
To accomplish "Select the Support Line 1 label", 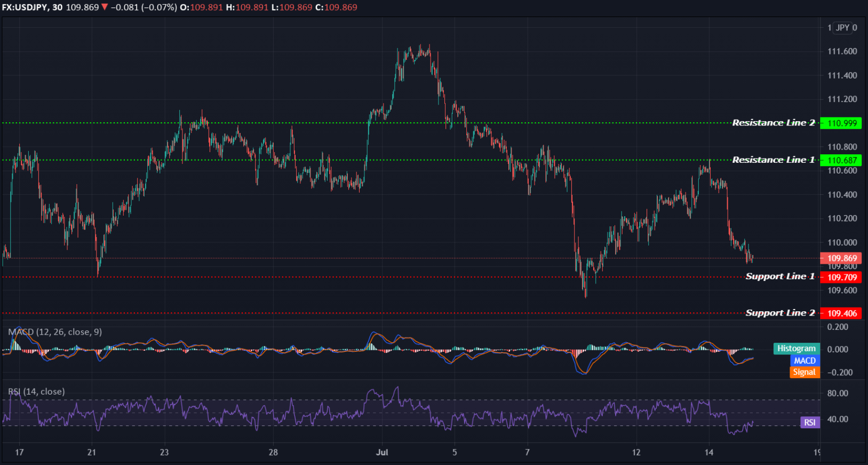I will (780, 276).
